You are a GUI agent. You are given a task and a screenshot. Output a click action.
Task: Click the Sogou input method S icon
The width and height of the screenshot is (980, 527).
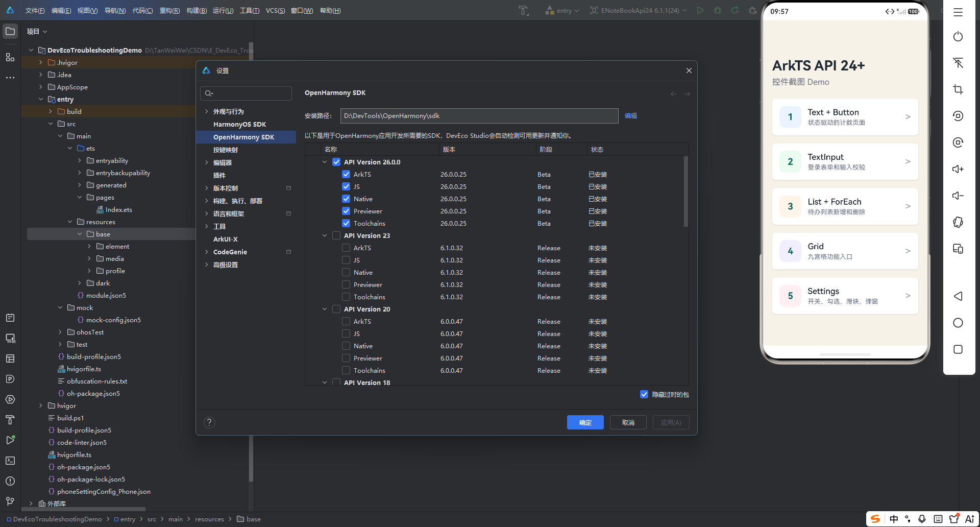875,519
